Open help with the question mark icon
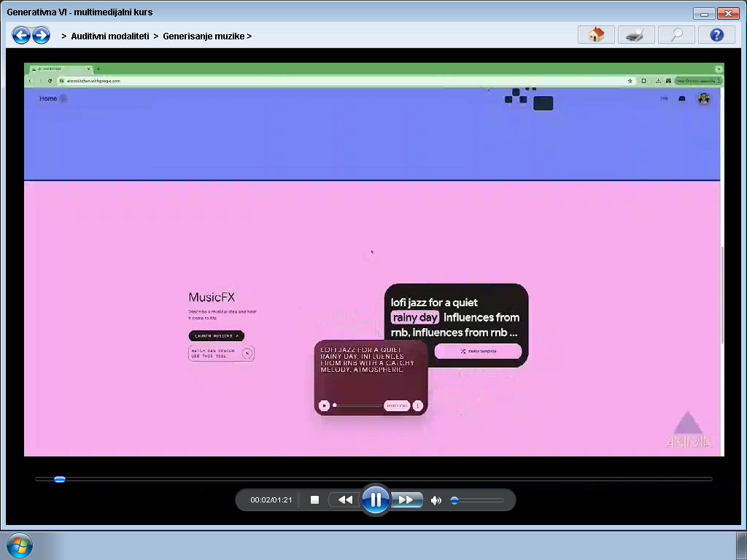747x560 pixels. [716, 35]
